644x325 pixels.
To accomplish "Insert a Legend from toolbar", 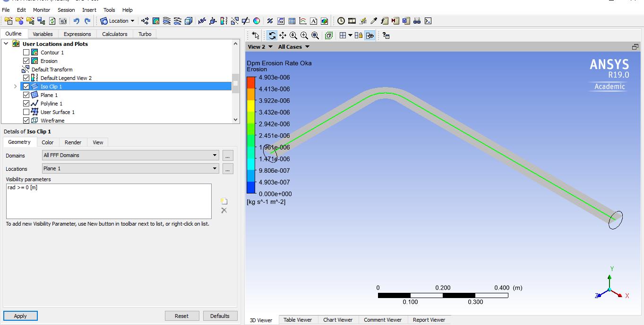I will pyautogui.click(x=223, y=21).
